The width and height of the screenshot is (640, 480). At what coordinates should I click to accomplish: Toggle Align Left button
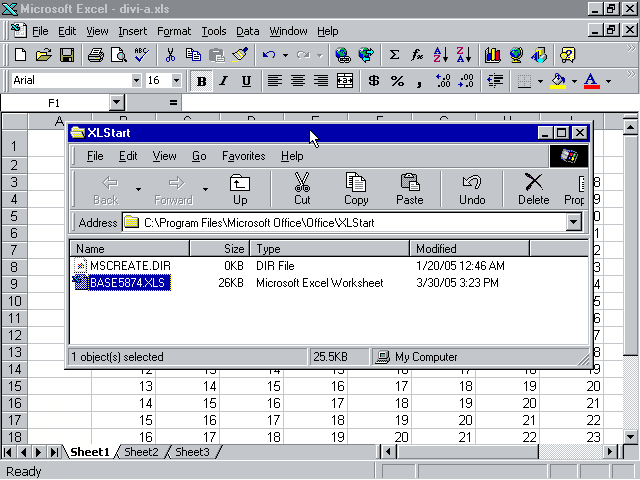click(275, 81)
